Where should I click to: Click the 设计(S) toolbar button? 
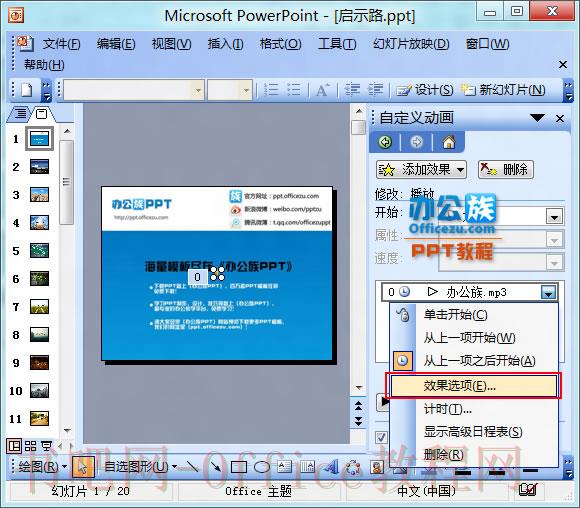[x=425, y=90]
